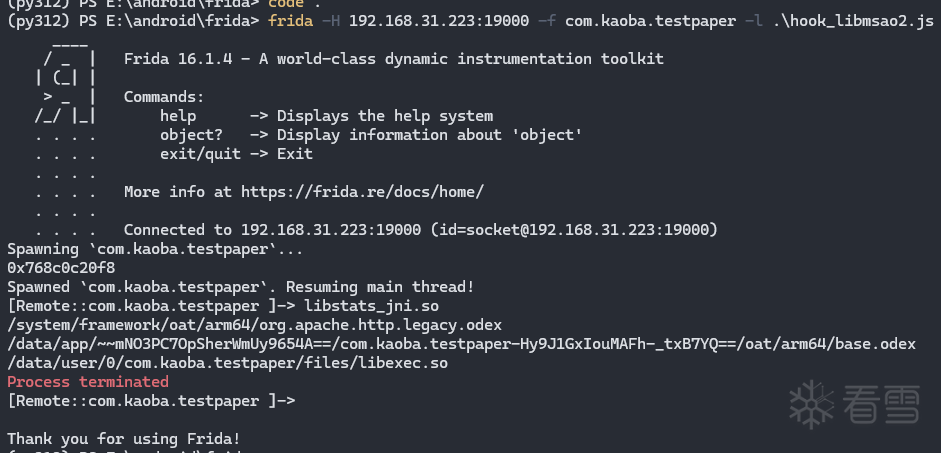The image size is (941, 453).
Task: Click the snowflake watermark icon
Action: coord(811,399)
